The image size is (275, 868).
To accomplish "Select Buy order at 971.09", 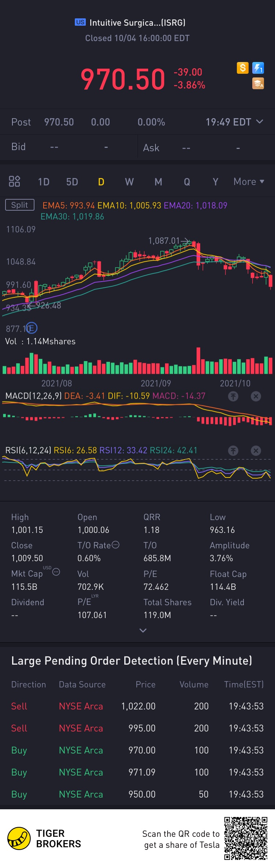I will click(x=137, y=772).
